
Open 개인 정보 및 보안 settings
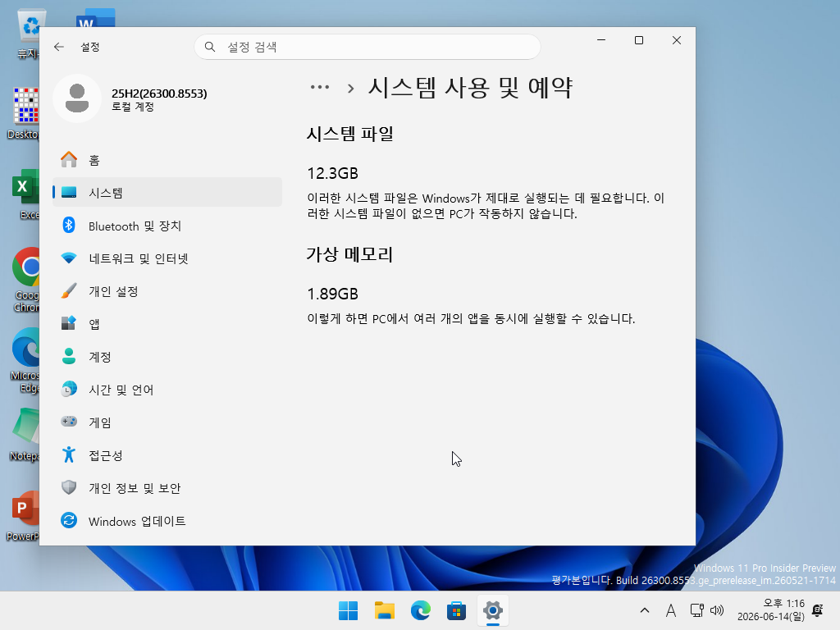click(167, 487)
